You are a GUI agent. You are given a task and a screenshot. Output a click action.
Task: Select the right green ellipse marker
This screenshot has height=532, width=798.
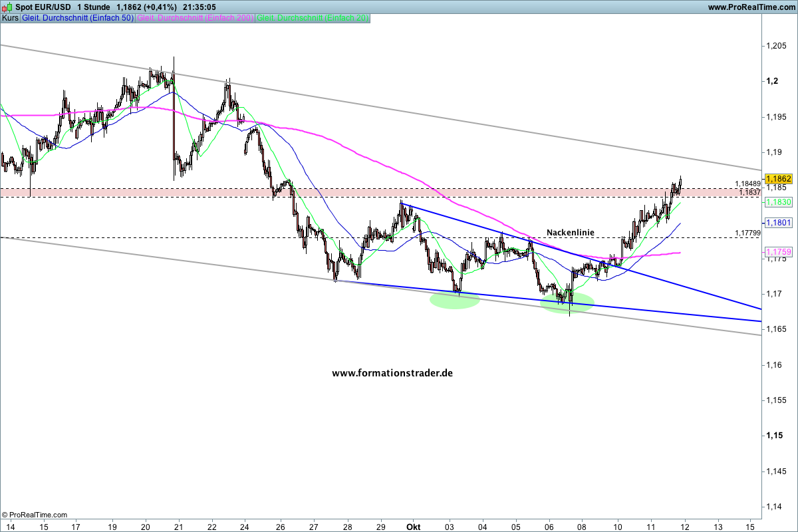tap(567, 303)
